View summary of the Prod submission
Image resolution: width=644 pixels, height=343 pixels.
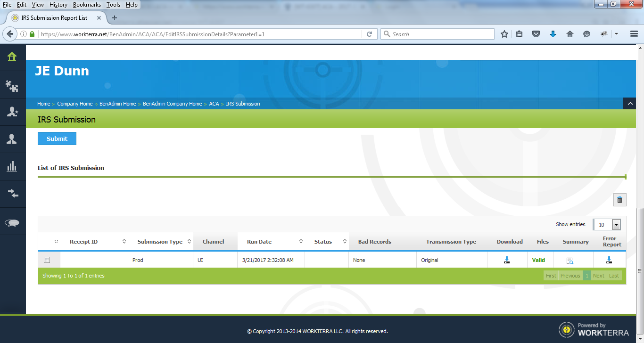click(x=570, y=261)
